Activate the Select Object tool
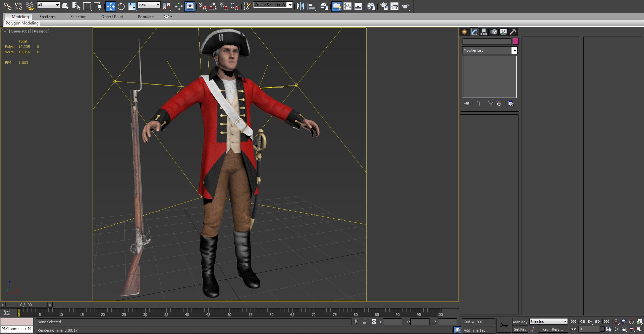Screen dimensions: 644x334 click(65, 6)
